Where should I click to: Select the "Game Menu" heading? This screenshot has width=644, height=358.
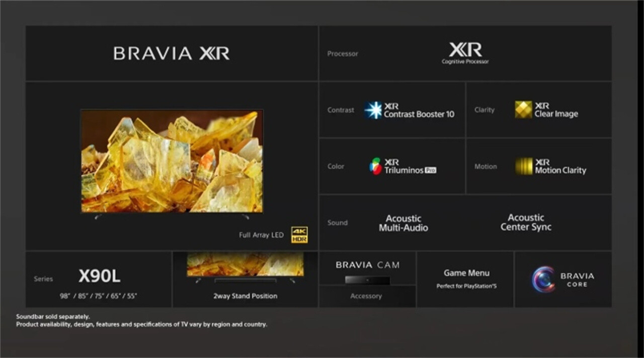pos(466,273)
